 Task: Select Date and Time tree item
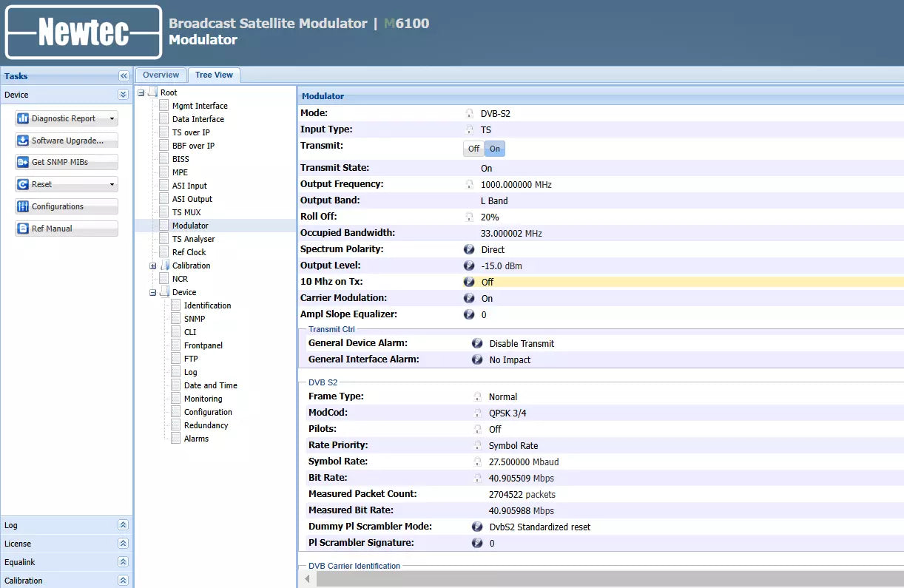coord(211,385)
